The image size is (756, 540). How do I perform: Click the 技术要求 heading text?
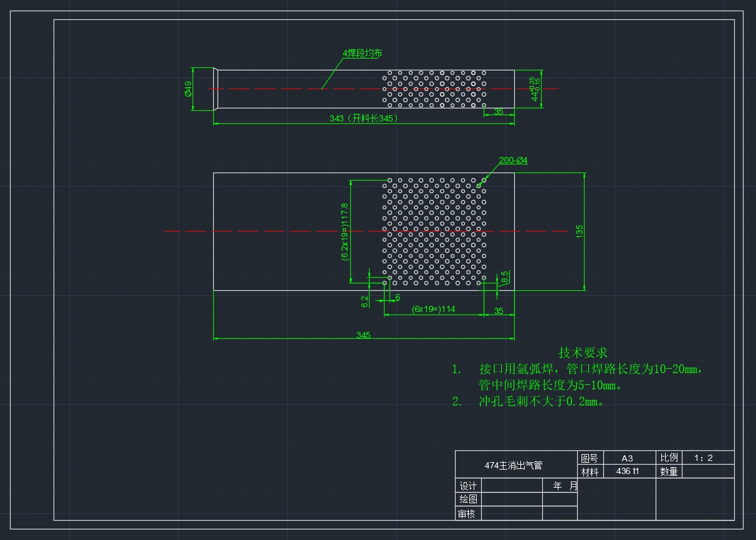click(x=583, y=353)
